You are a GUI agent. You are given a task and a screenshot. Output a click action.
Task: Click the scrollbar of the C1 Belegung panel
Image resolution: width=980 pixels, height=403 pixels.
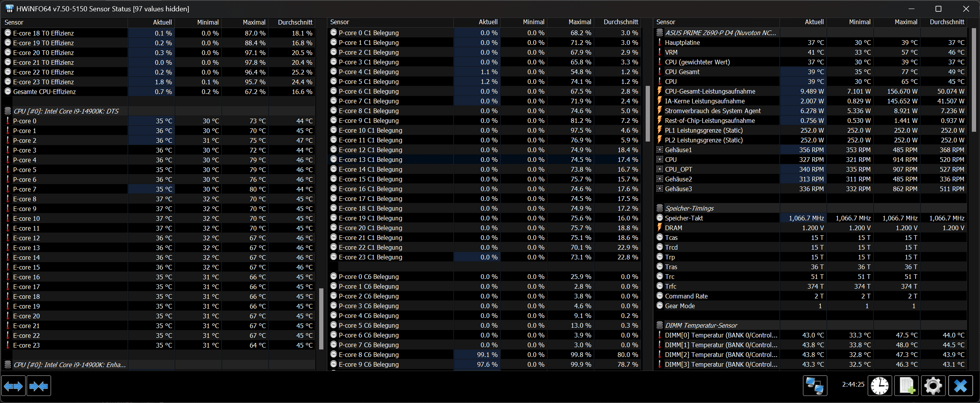pyautogui.click(x=648, y=114)
